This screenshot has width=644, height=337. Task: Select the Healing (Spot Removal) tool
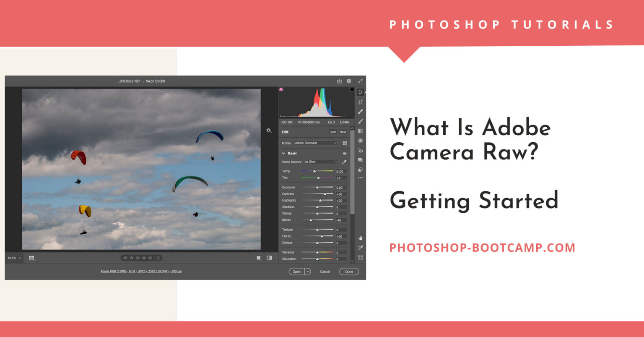pos(360,111)
